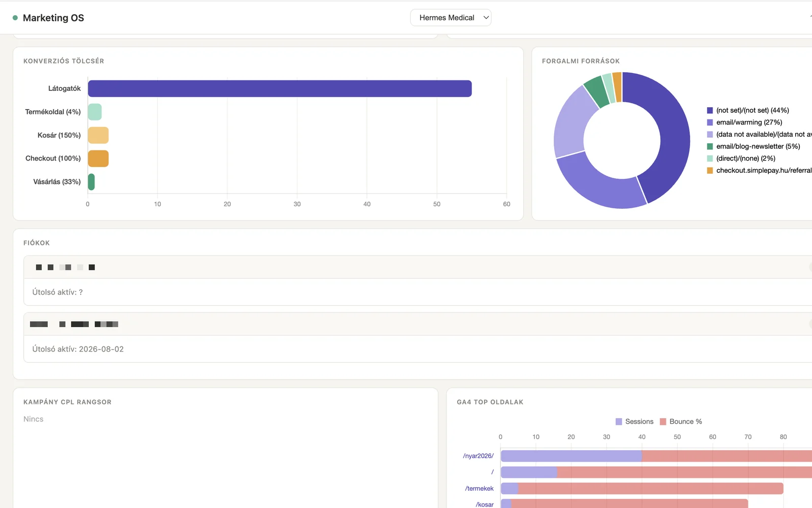Open the Hermes Medical client dropdown

(451, 18)
